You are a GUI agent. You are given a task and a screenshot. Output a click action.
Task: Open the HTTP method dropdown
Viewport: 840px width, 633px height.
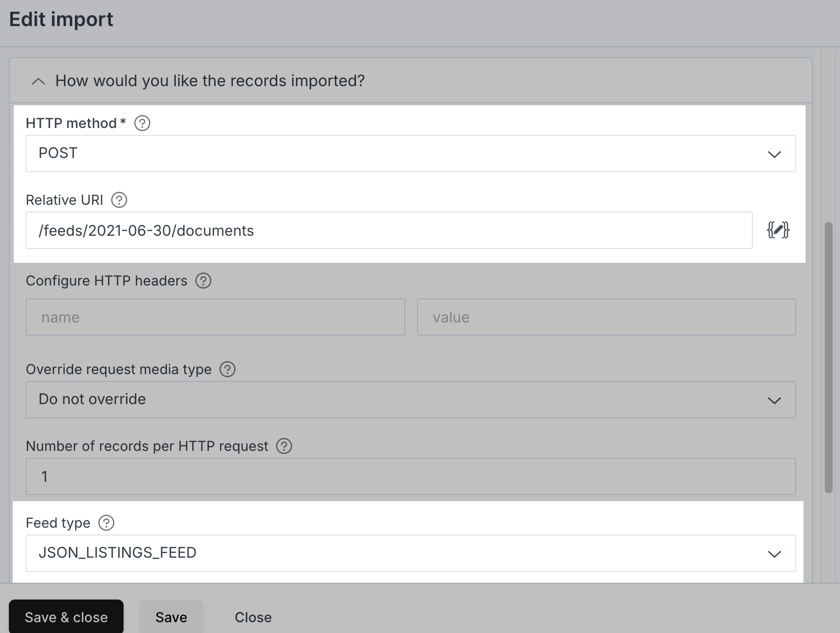(410, 154)
